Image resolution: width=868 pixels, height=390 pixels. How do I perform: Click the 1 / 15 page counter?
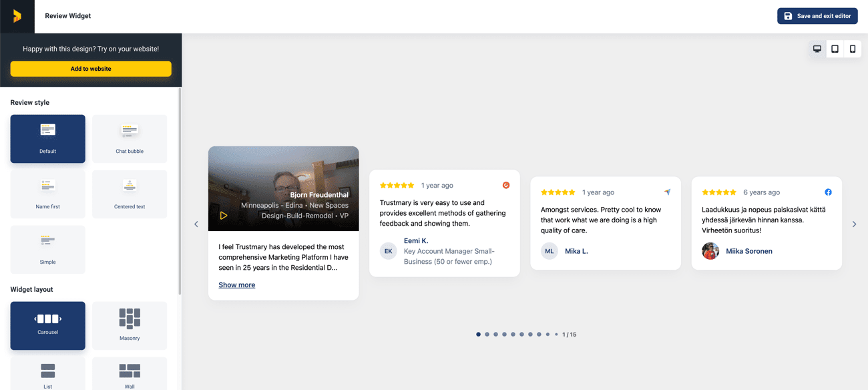pos(570,335)
